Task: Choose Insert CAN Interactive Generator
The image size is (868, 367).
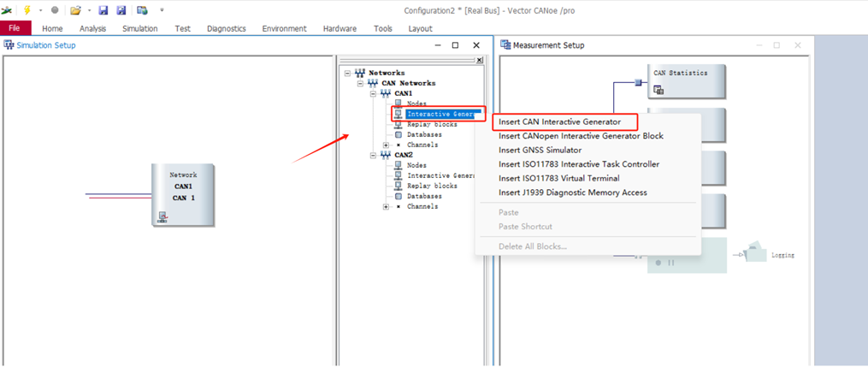Action: (x=559, y=121)
